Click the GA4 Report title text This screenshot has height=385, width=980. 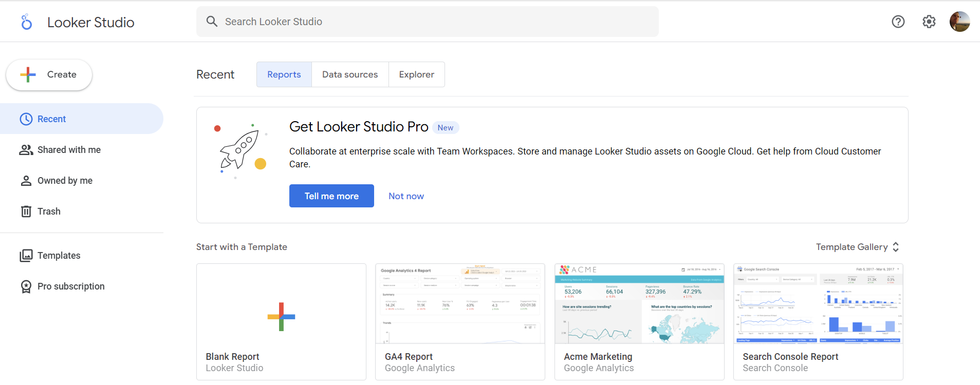(x=409, y=357)
